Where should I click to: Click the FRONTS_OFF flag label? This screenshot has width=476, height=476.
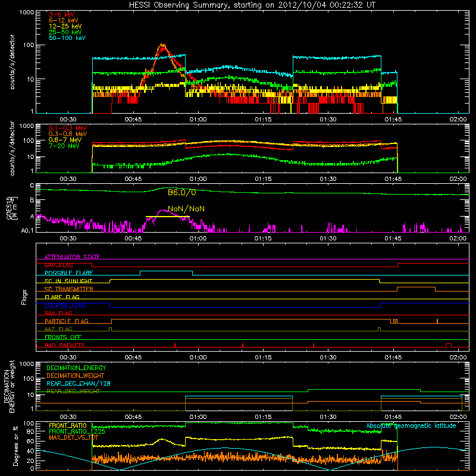click(63, 337)
